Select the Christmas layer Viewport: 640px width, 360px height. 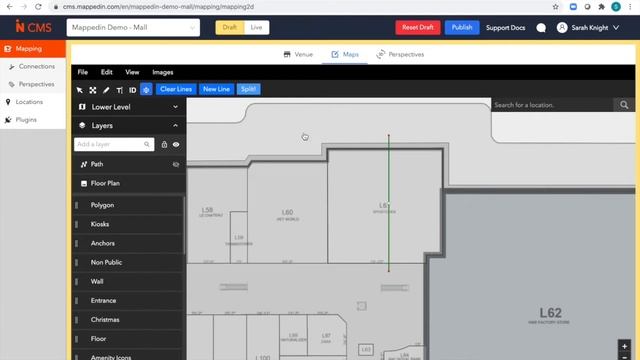129,320
